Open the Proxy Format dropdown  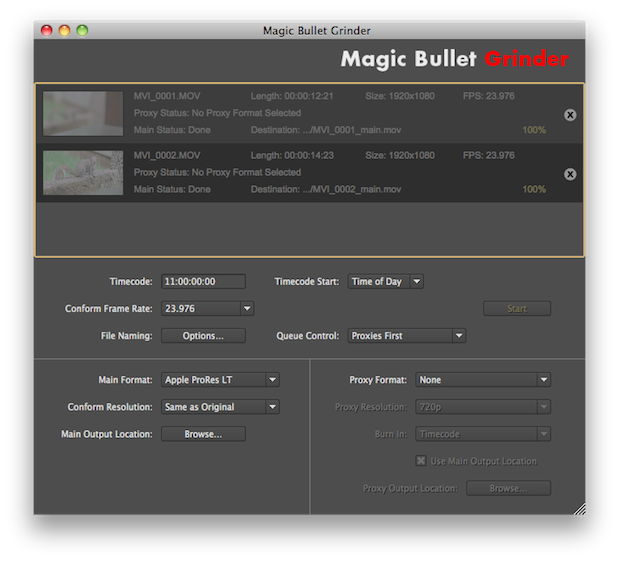[x=483, y=380]
